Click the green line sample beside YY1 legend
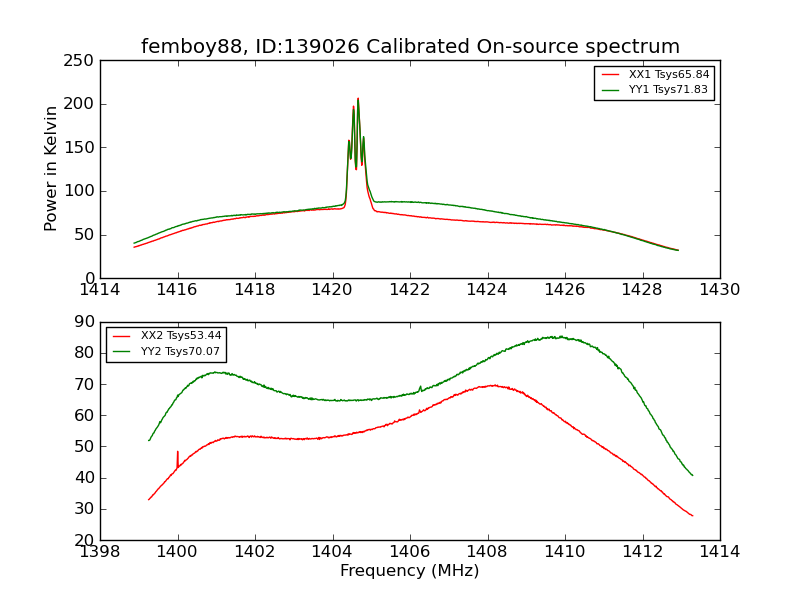 click(x=611, y=90)
